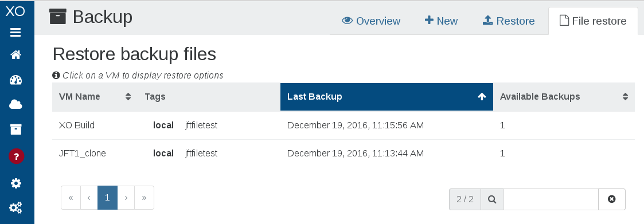Switch to the Restore tab
This screenshot has width=644, height=224.
tap(509, 21)
